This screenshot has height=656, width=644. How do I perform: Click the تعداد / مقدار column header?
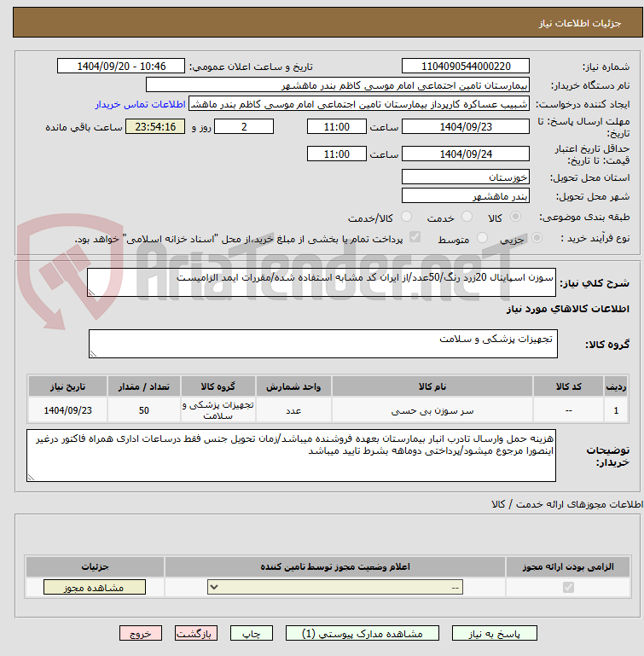[x=144, y=386]
